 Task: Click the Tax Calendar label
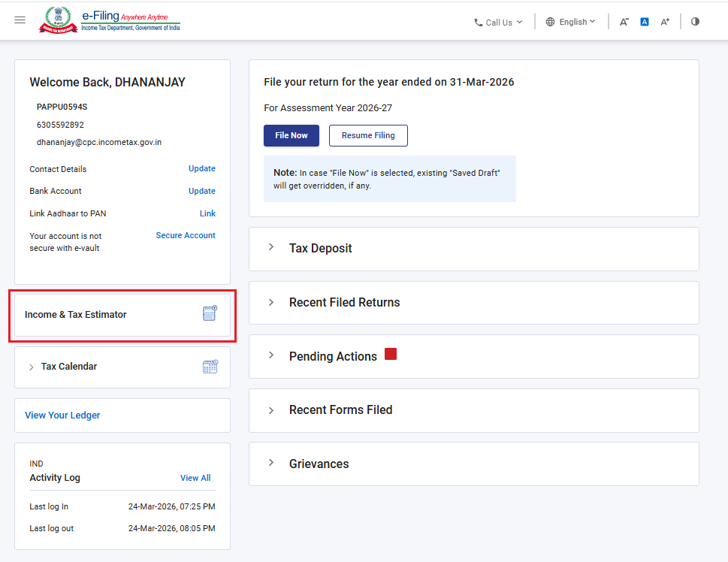pyautogui.click(x=68, y=367)
